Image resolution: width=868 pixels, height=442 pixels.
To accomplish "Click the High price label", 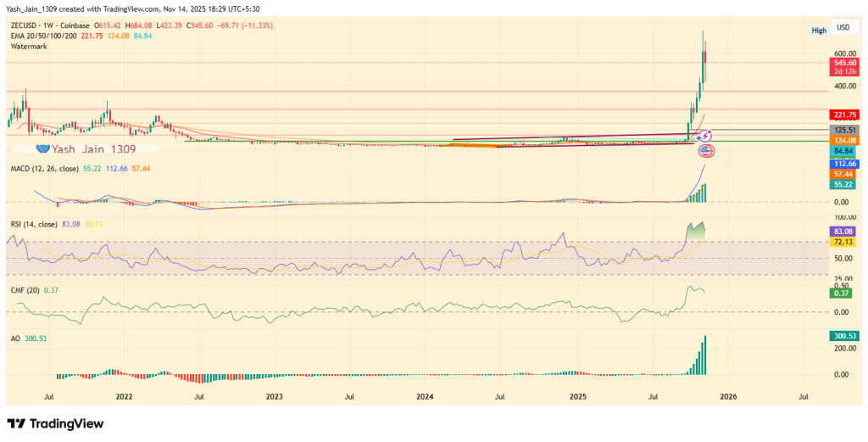I will [818, 30].
